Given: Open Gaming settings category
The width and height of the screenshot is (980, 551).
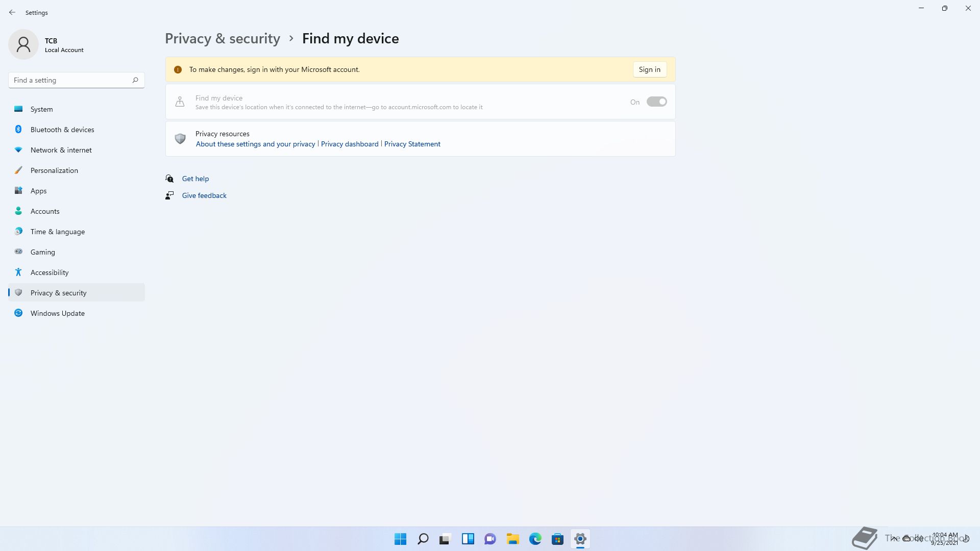Looking at the screenshot, I should pos(77,252).
